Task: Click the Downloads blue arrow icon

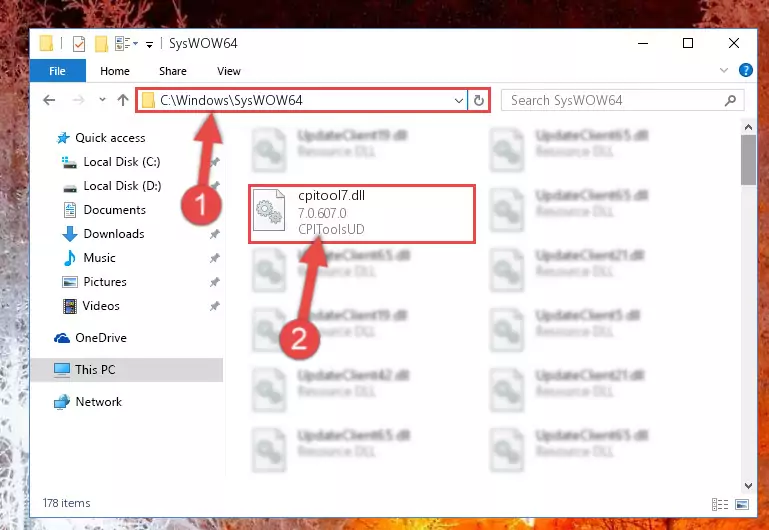Action: pos(70,234)
